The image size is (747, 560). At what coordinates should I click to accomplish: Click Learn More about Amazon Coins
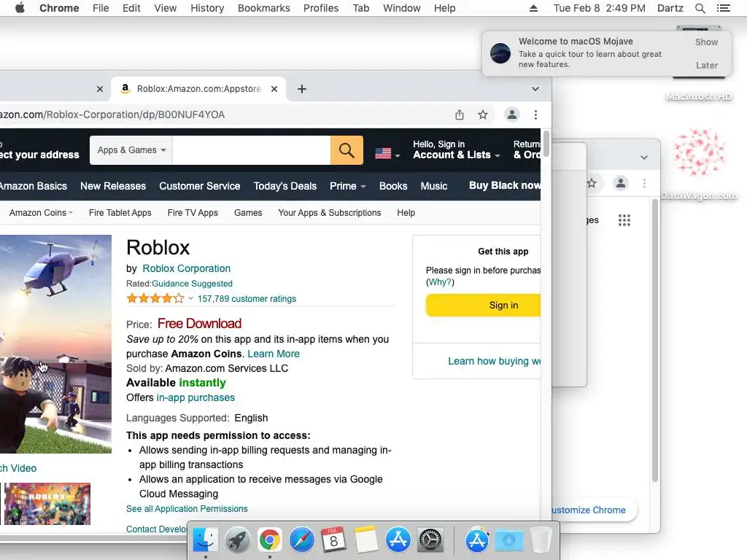(x=274, y=354)
